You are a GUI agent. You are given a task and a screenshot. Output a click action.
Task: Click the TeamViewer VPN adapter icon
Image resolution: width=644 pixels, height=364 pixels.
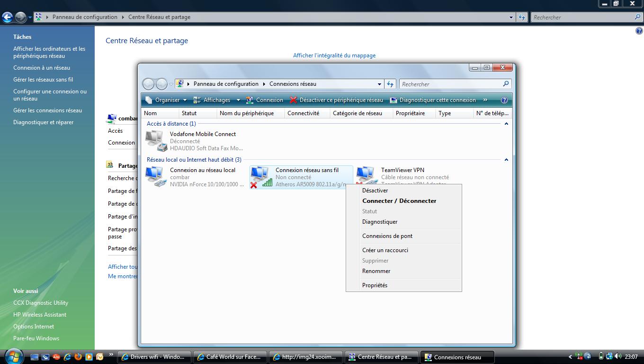366,174
